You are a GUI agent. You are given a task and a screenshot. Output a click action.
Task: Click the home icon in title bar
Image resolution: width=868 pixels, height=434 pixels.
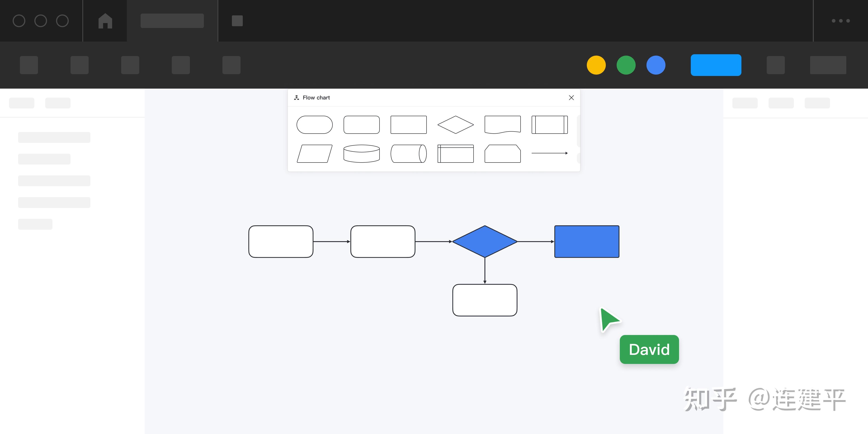[x=105, y=21]
